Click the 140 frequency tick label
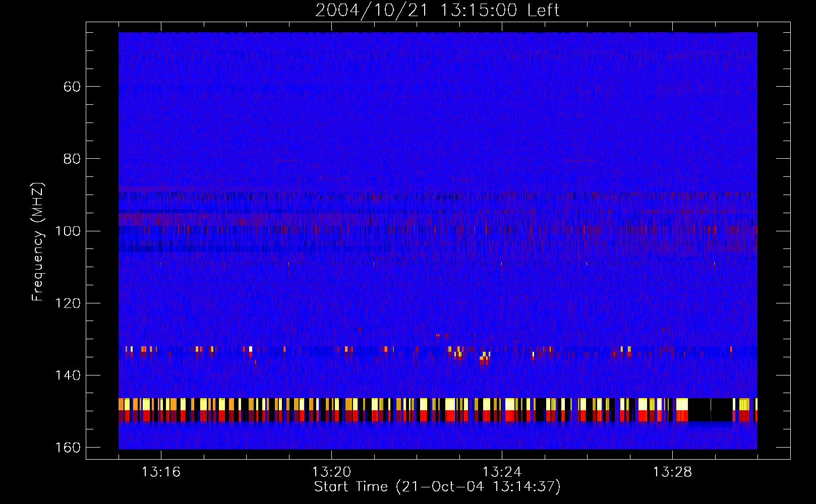 tap(68, 375)
